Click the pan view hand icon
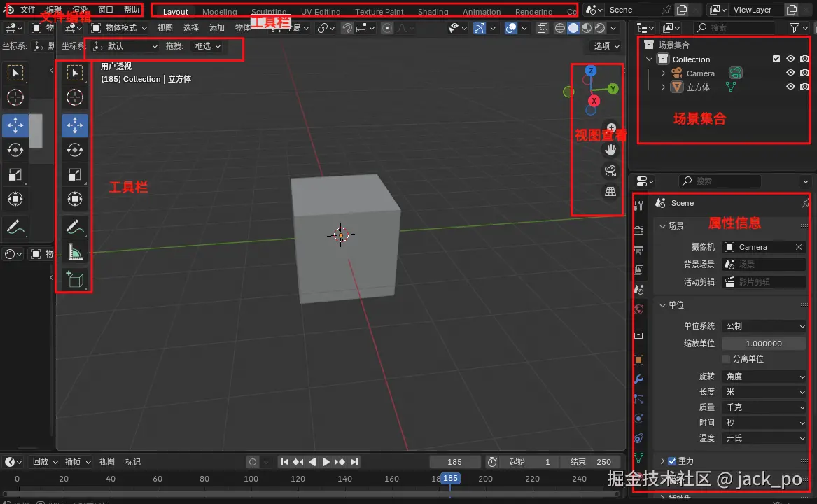Image resolution: width=817 pixels, height=504 pixels. coord(610,149)
